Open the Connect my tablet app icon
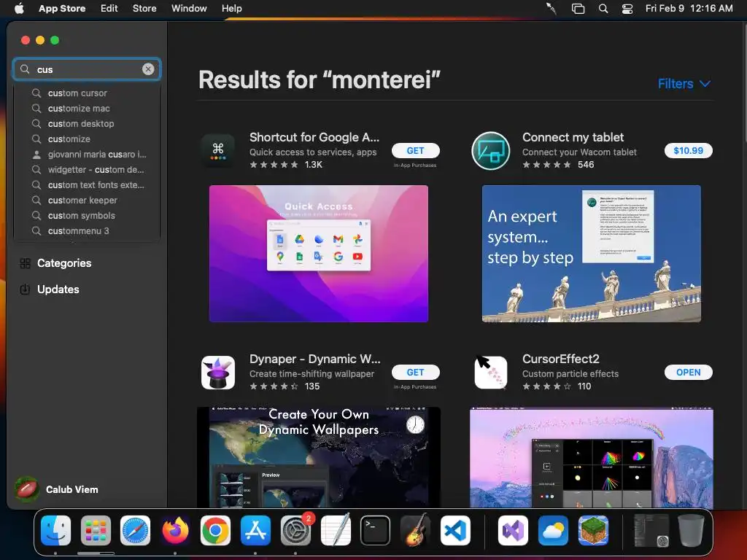This screenshot has width=747, height=560. point(491,150)
